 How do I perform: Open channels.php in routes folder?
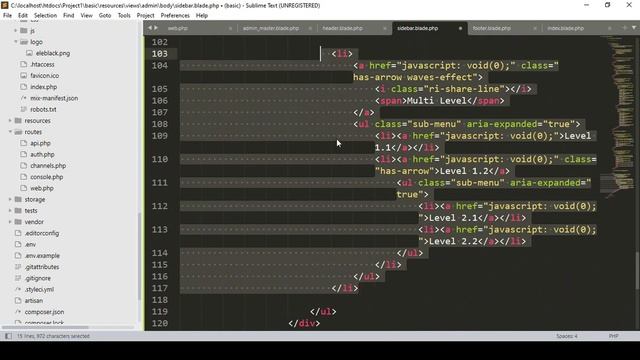[x=48, y=166]
